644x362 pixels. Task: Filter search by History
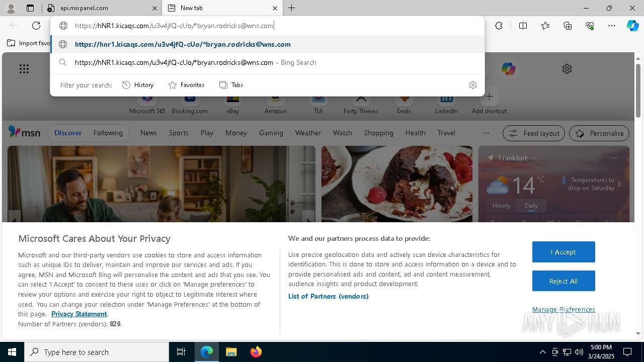138,85
